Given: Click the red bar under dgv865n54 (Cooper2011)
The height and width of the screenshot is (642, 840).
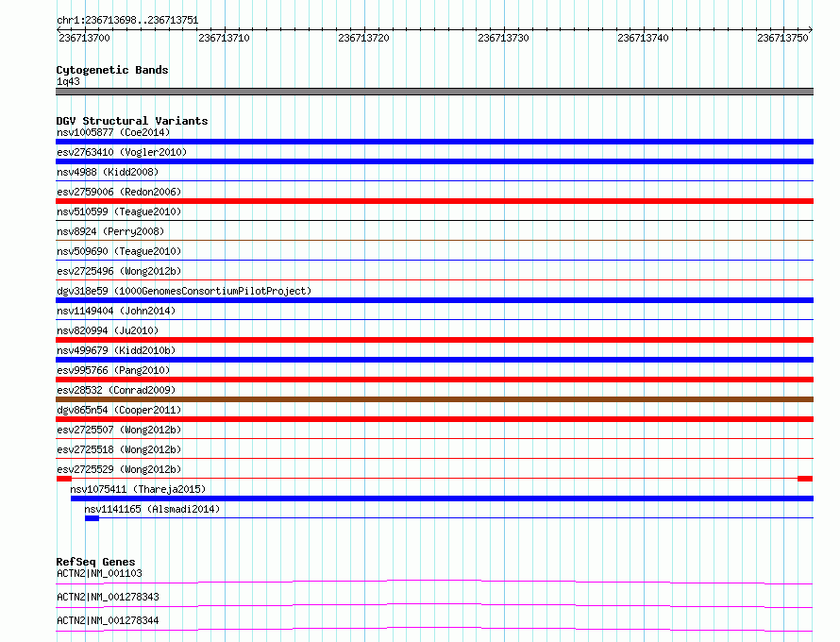Looking at the screenshot, I should tap(434, 419).
